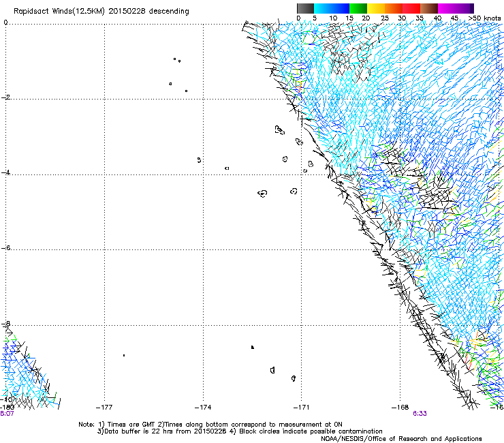This screenshot has height=443, width=504.
Task: Click the longitude label '-171'
Action: point(302,408)
